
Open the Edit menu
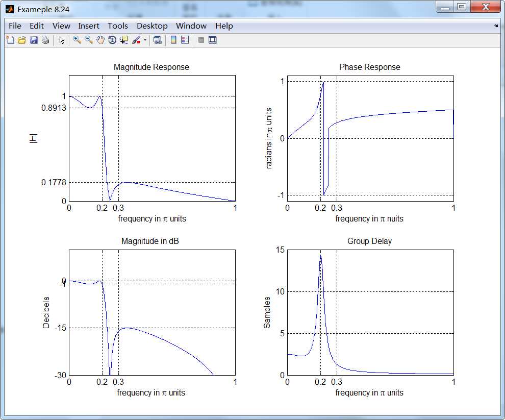37,26
